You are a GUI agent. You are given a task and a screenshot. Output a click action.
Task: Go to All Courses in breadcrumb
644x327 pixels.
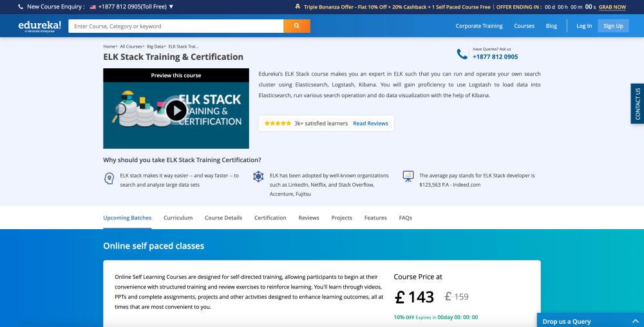pos(131,46)
